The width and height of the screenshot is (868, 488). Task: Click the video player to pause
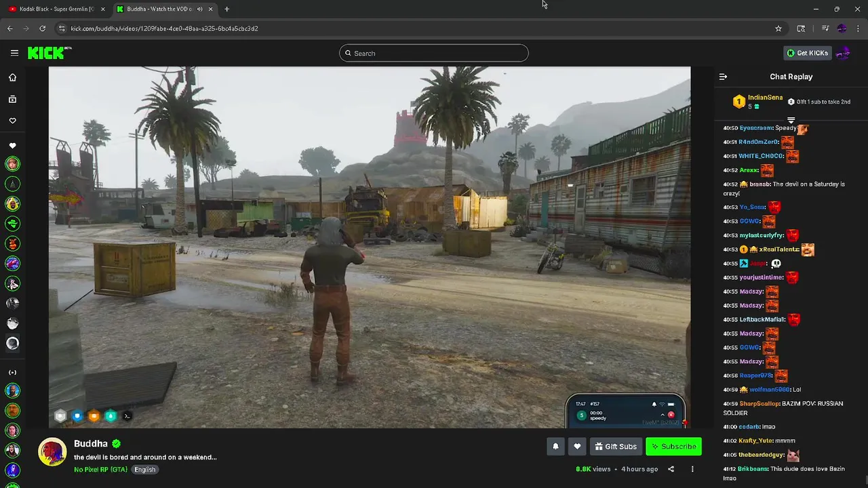click(x=370, y=247)
